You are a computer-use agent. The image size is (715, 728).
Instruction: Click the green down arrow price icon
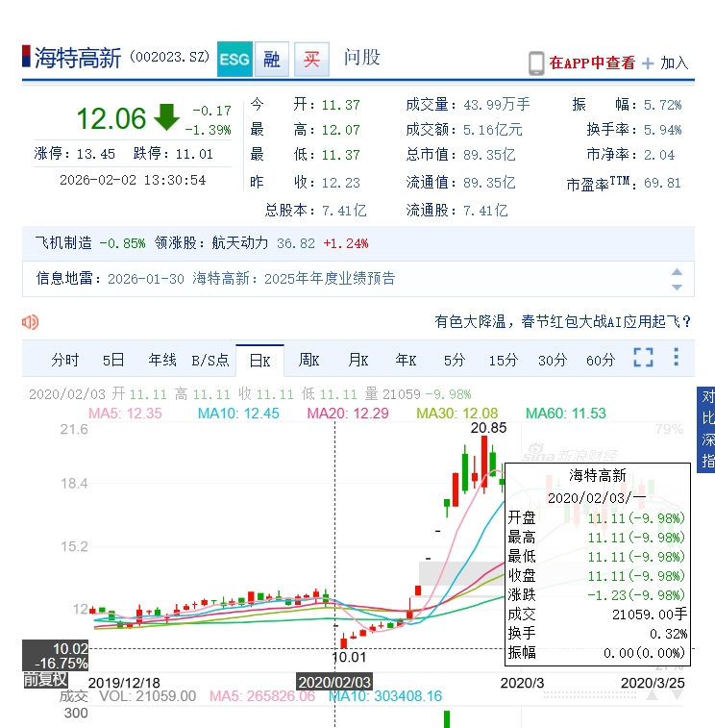pos(166,117)
